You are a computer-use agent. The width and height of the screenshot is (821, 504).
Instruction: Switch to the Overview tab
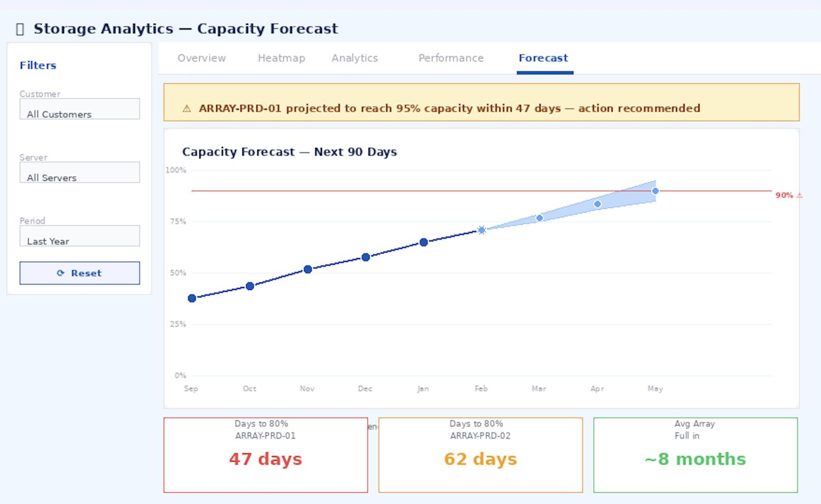click(201, 58)
